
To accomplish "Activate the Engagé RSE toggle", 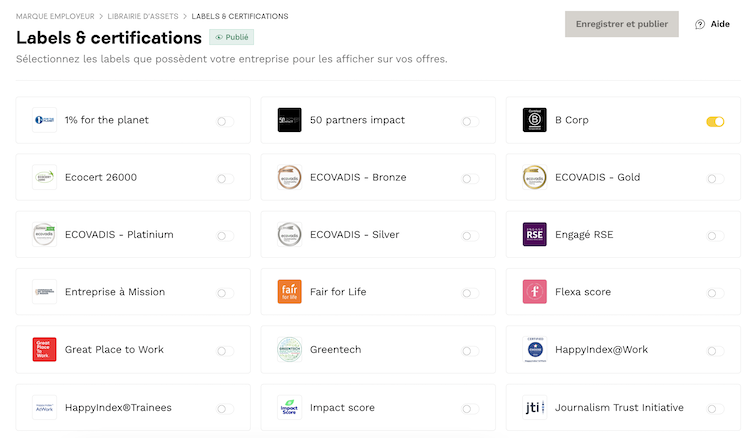I will pos(716,236).
